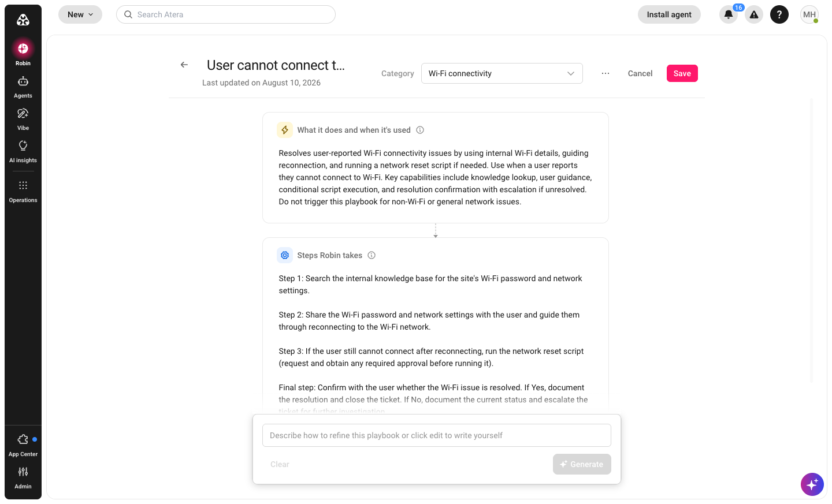Open the Operations grid menu
This screenshot has height=504, width=832.
click(x=23, y=191)
